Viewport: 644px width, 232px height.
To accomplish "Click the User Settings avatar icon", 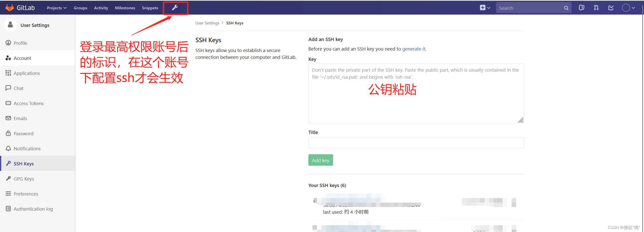I will point(10,25).
